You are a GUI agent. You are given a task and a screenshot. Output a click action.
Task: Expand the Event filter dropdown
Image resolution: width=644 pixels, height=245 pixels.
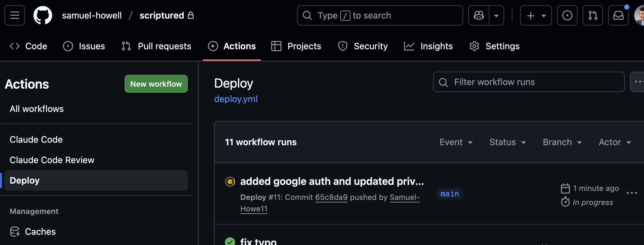click(456, 142)
